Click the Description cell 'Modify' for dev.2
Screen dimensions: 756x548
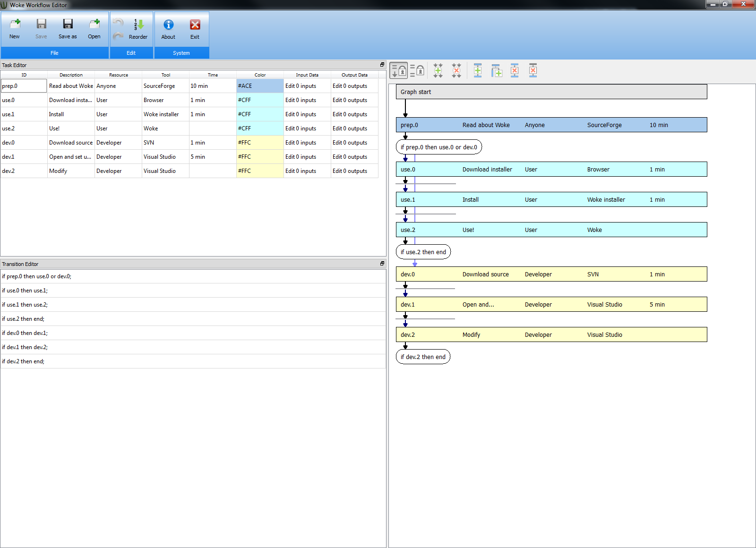tap(70, 171)
